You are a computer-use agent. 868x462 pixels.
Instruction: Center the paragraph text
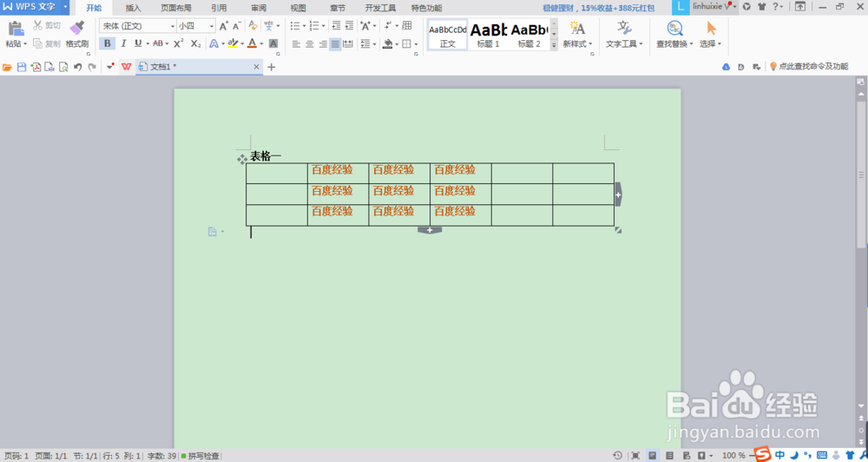point(310,43)
